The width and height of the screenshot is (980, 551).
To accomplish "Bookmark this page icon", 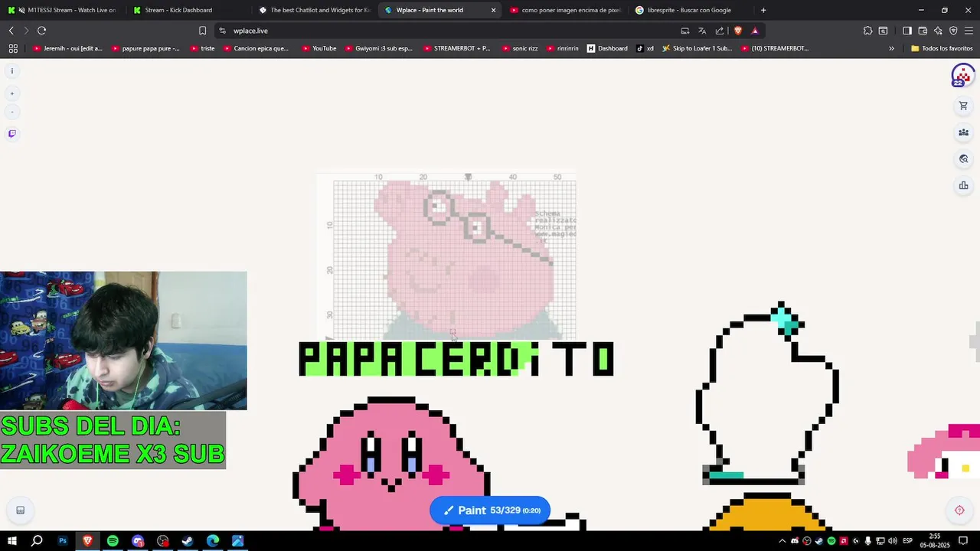I will 202,31.
